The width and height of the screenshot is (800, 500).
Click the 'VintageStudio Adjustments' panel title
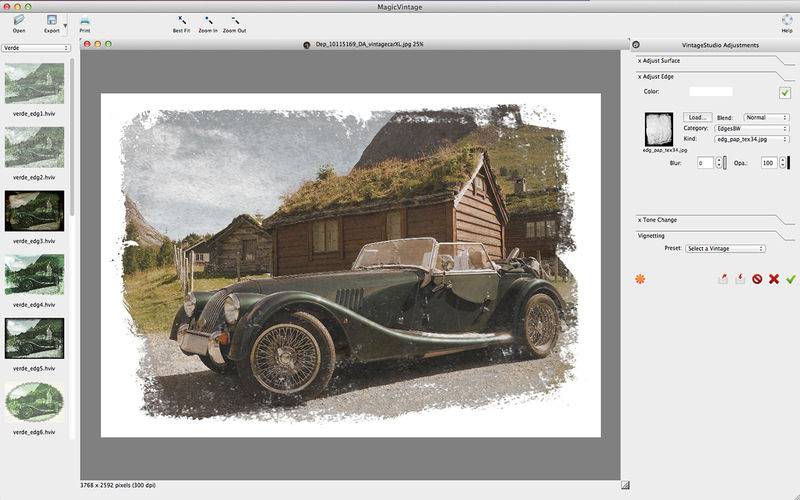click(720, 45)
